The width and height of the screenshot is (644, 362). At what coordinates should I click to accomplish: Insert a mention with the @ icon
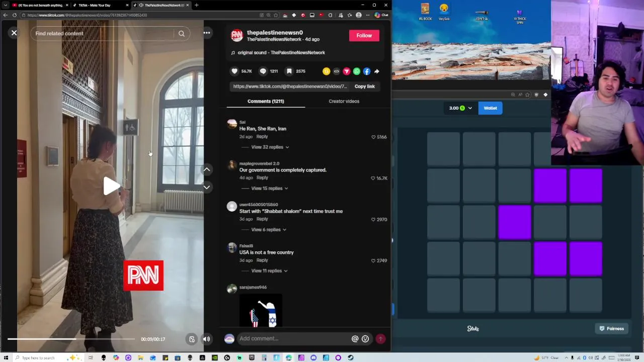point(355,339)
